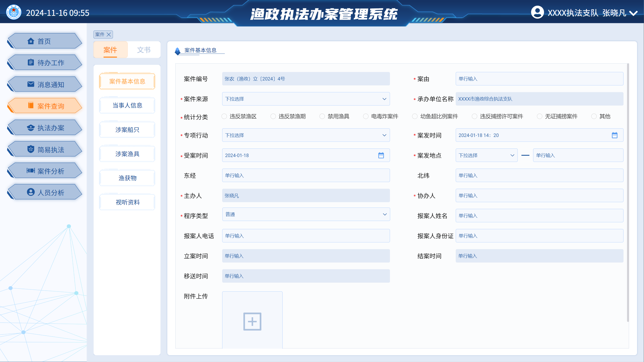Open calendar icon in 案发时间 field
Viewport: 644px width, 362px height.
[614, 135]
